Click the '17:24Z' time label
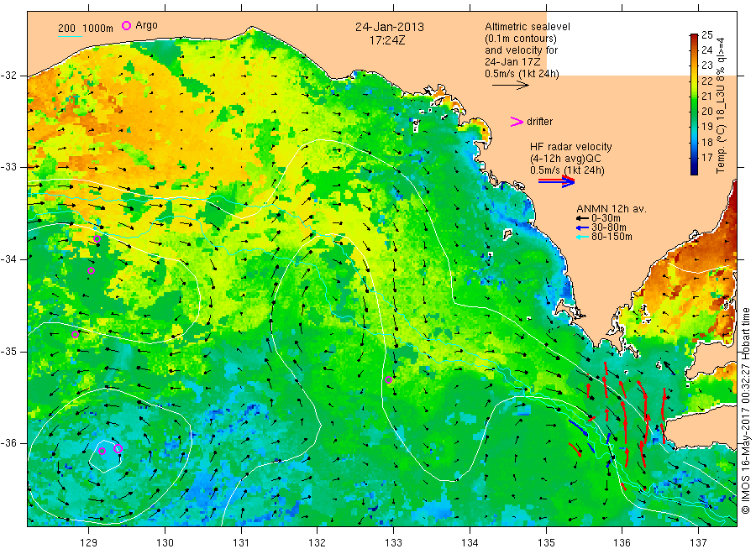 (387, 41)
